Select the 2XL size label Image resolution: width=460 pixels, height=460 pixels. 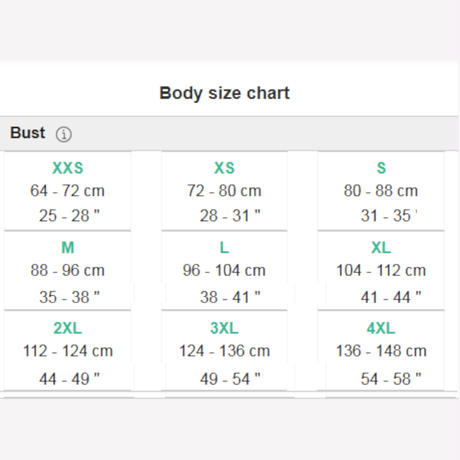[68, 328]
